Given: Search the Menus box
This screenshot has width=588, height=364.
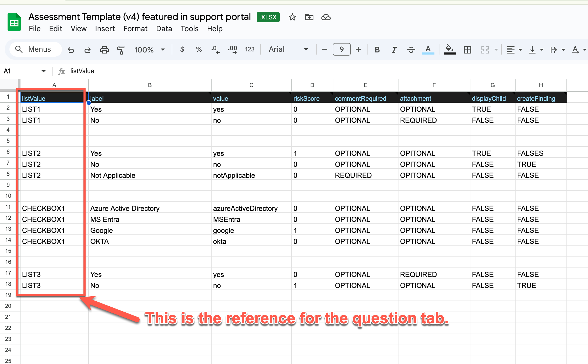Looking at the screenshot, I should tap(36, 49).
